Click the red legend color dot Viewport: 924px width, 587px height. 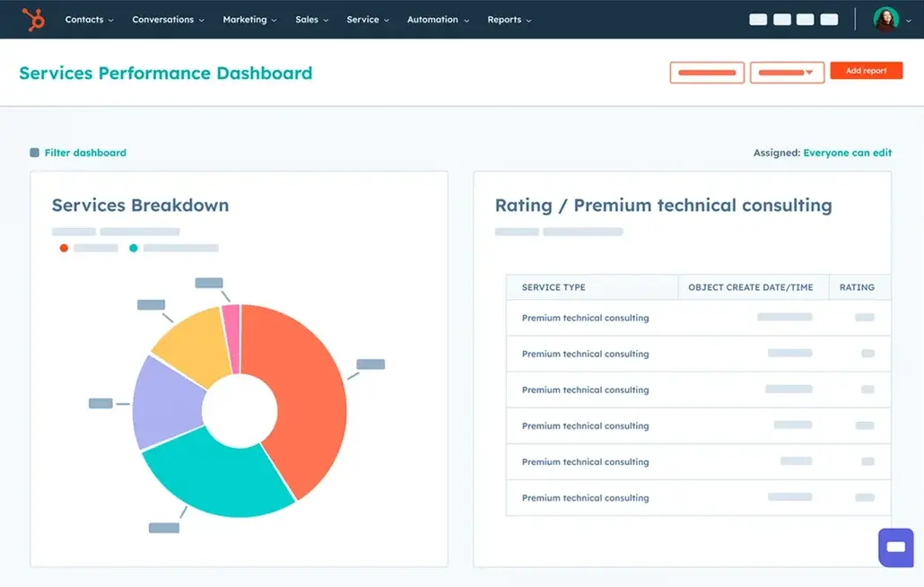tap(64, 248)
